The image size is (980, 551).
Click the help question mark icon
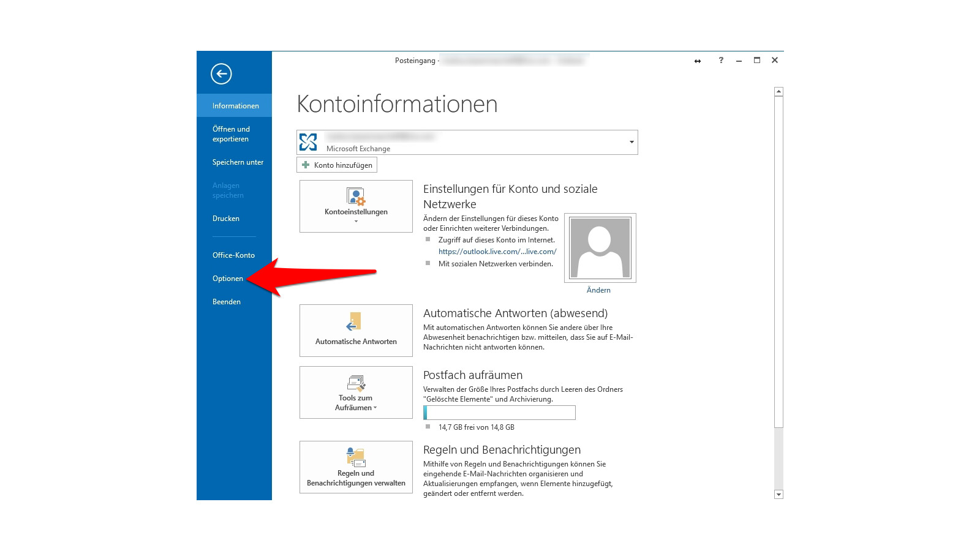tap(721, 61)
